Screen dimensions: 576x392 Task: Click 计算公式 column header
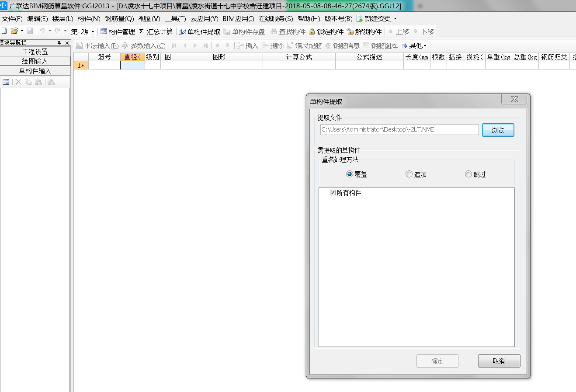tap(299, 57)
